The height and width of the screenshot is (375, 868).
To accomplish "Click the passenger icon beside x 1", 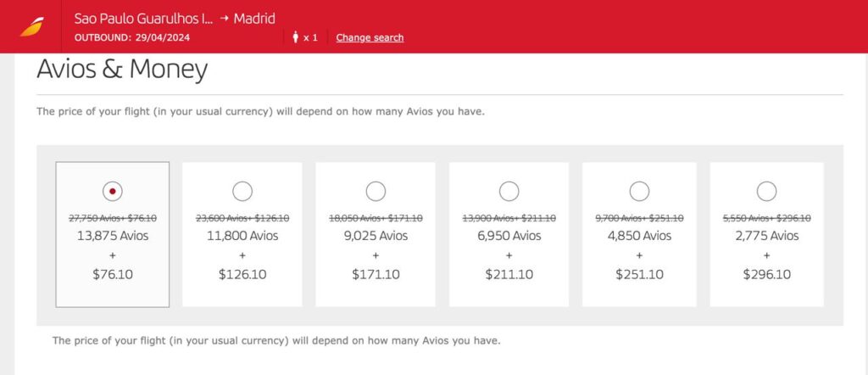I will coord(296,37).
